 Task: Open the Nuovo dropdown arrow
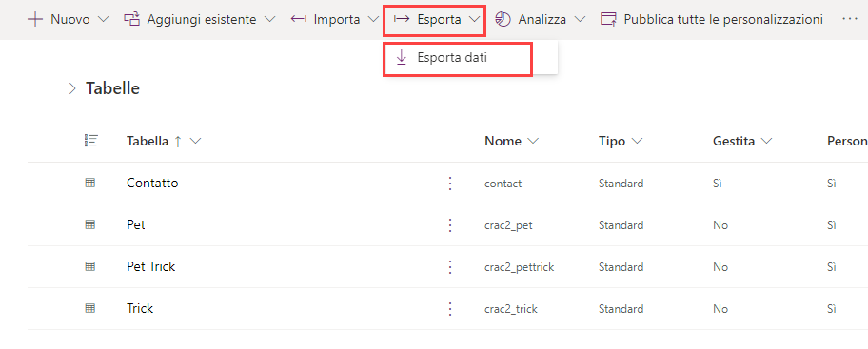104,20
